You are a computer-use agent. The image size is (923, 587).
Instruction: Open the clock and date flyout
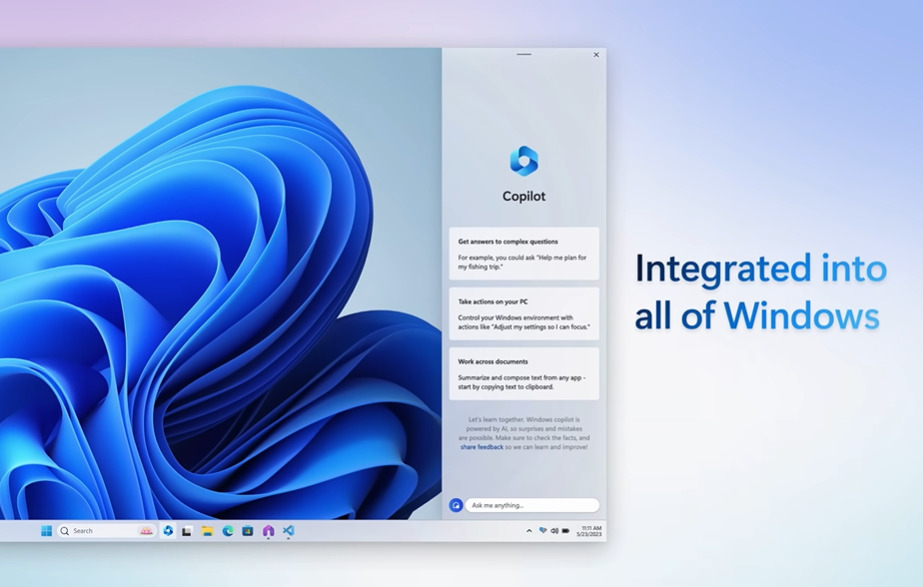(x=590, y=531)
